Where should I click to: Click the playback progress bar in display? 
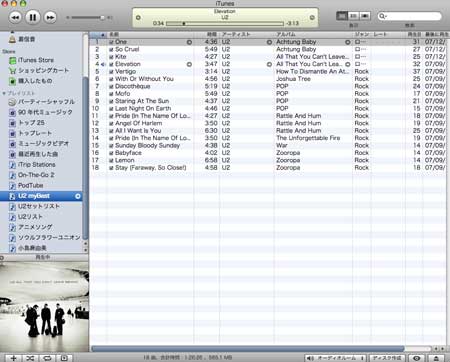(x=225, y=24)
